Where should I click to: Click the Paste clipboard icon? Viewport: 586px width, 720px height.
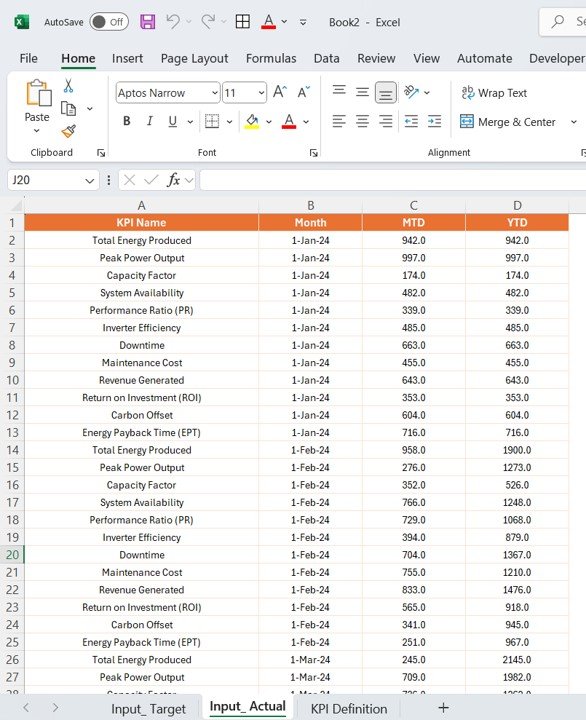[38, 93]
